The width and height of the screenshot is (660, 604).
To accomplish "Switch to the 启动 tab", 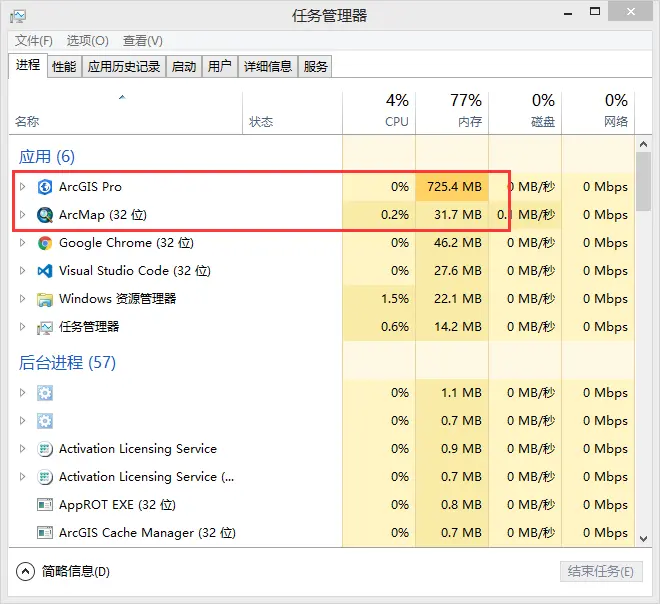I will click(x=184, y=67).
